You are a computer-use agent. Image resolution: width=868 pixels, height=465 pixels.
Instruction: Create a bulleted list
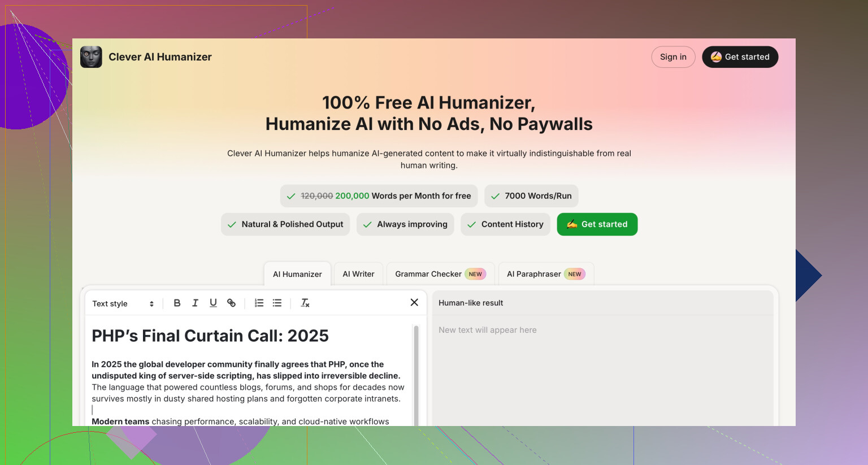277,303
